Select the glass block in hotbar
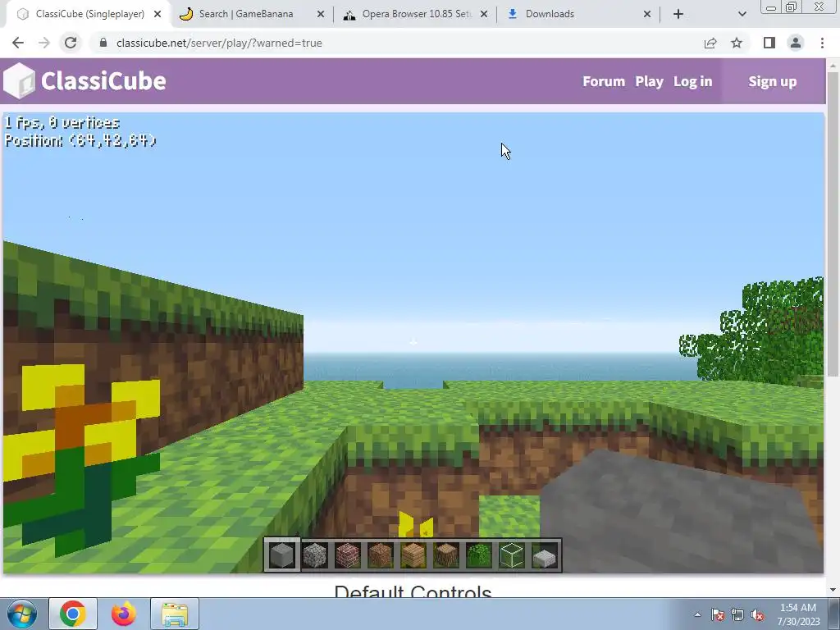This screenshot has height=630, width=840. tap(512, 555)
